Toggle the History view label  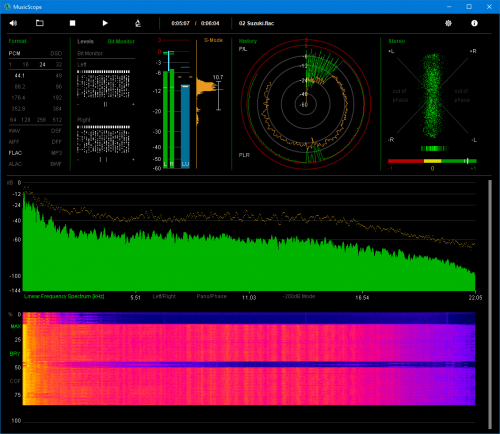[x=248, y=41]
